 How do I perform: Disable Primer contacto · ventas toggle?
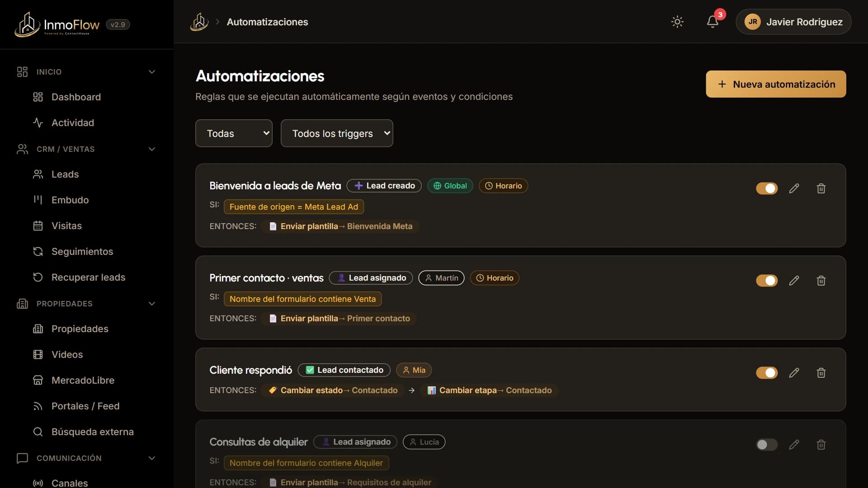(767, 281)
